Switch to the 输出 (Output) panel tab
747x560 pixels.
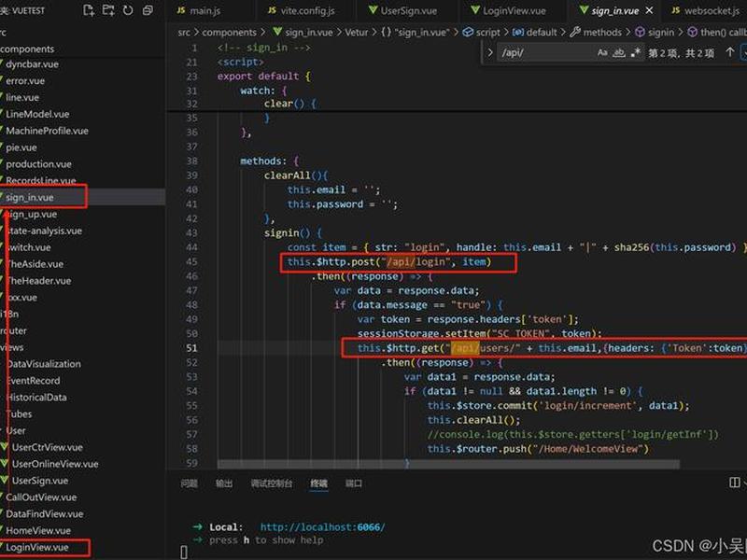(x=224, y=483)
